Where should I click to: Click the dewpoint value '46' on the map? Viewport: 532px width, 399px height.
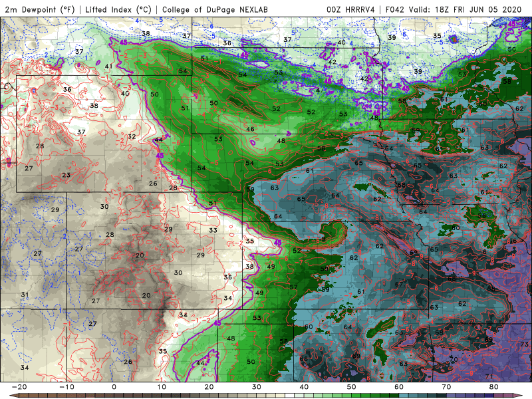pos(251,129)
